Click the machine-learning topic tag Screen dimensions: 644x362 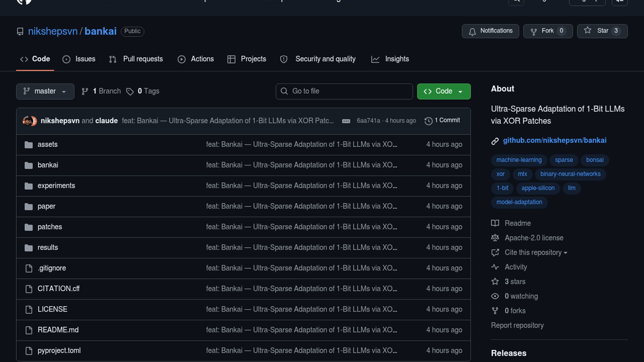(x=519, y=160)
